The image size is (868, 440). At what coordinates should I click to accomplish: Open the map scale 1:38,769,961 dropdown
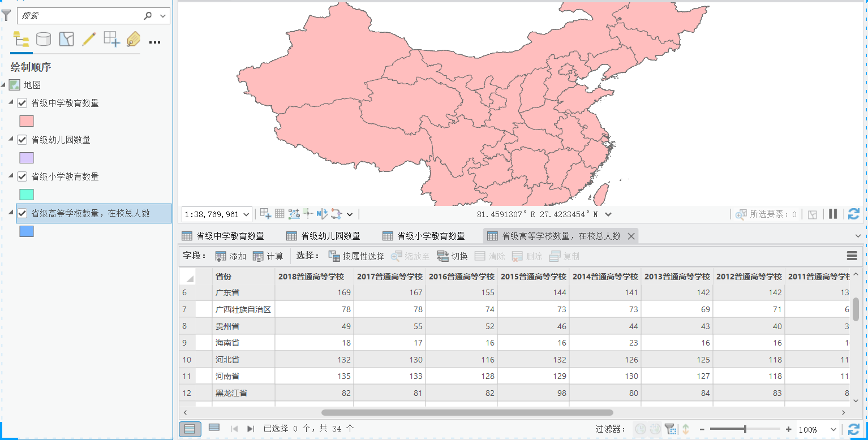click(x=247, y=214)
